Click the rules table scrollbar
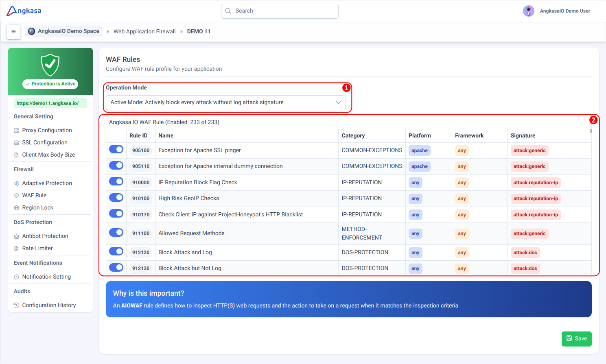Image resolution: width=606 pixels, height=364 pixels. tap(591, 131)
